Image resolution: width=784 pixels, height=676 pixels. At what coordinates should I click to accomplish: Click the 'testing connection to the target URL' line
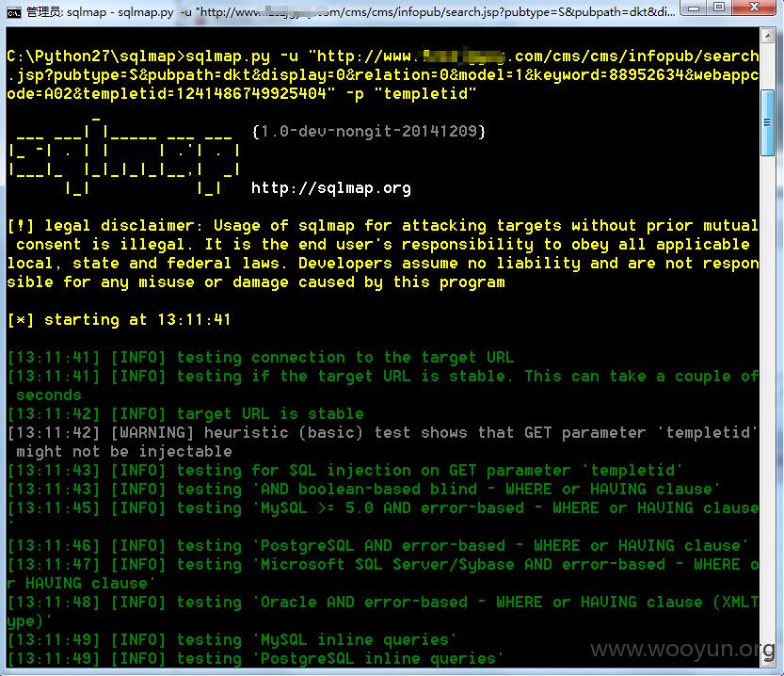(261, 358)
